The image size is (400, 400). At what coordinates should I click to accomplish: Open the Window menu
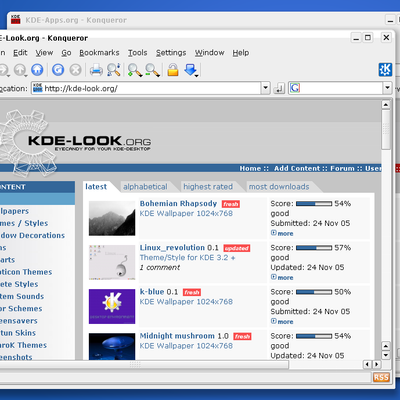tap(209, 53)
